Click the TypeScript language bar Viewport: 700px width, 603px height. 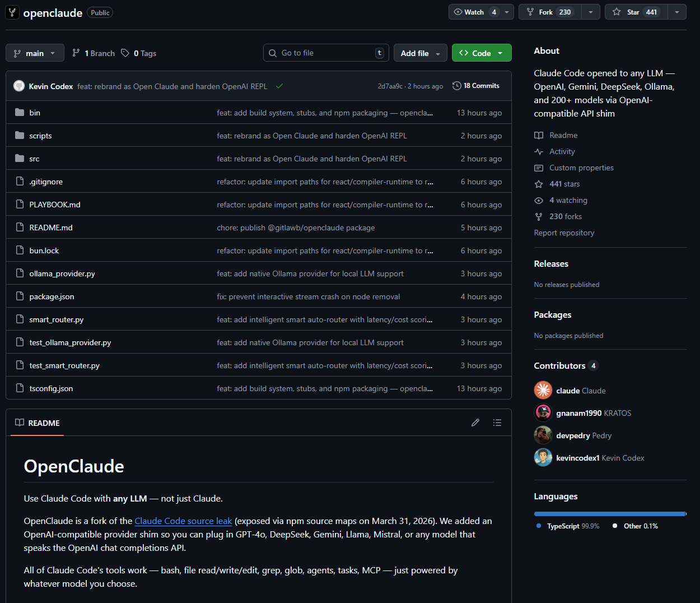tap(610, 513)
